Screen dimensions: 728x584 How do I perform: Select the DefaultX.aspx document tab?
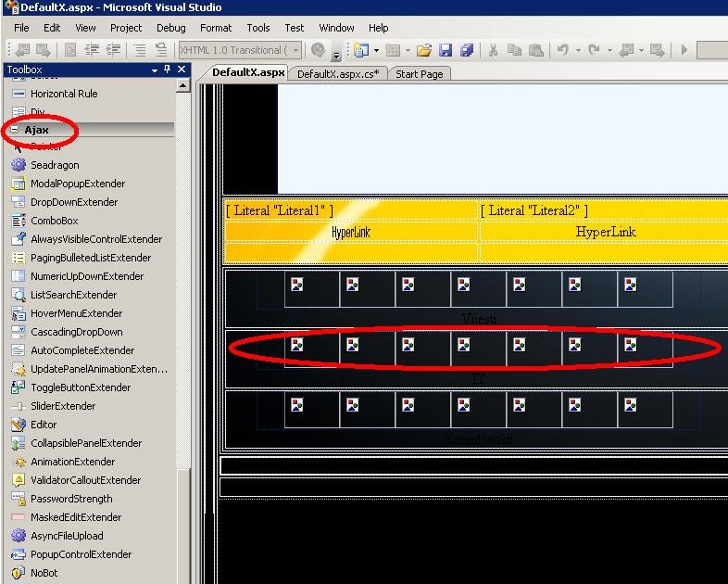[x=248, y=72]
